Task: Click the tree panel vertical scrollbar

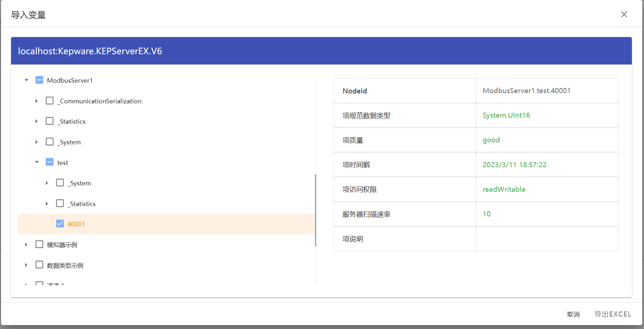Action: pyautogui.click(x=316, y=210)
